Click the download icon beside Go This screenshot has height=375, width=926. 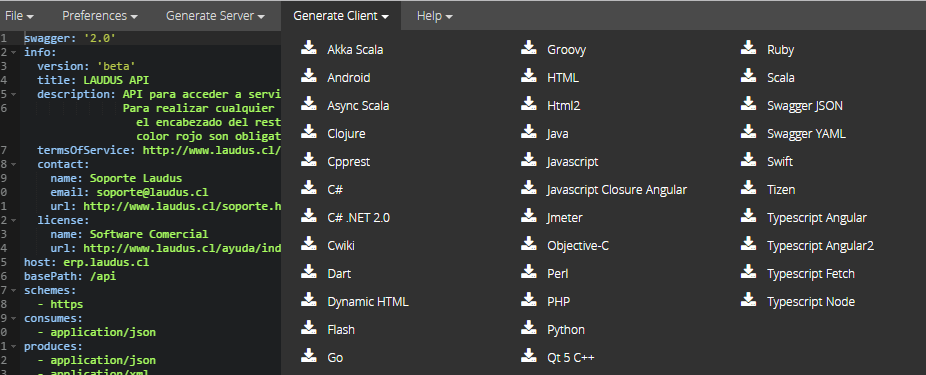pyautogui.click(x=309, y=356)
